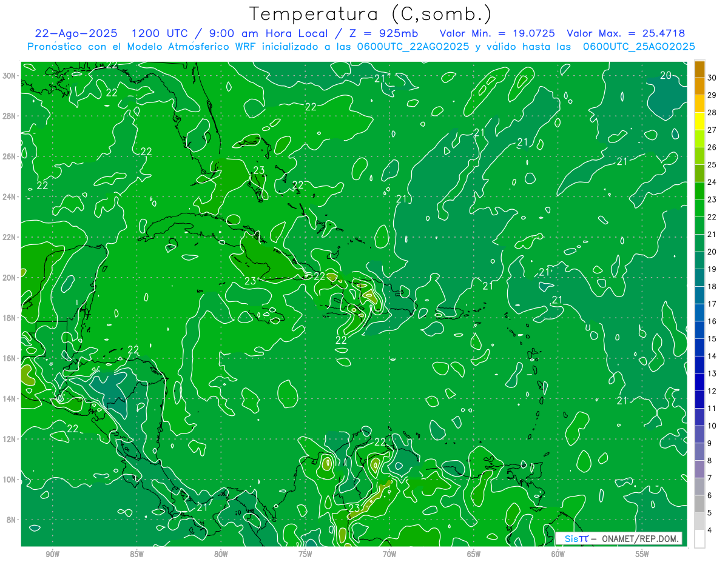Click the valid-until time "0600UTC_25AGO2025"
This screenshot has width=728, height=562.
[x=639, y=47]
